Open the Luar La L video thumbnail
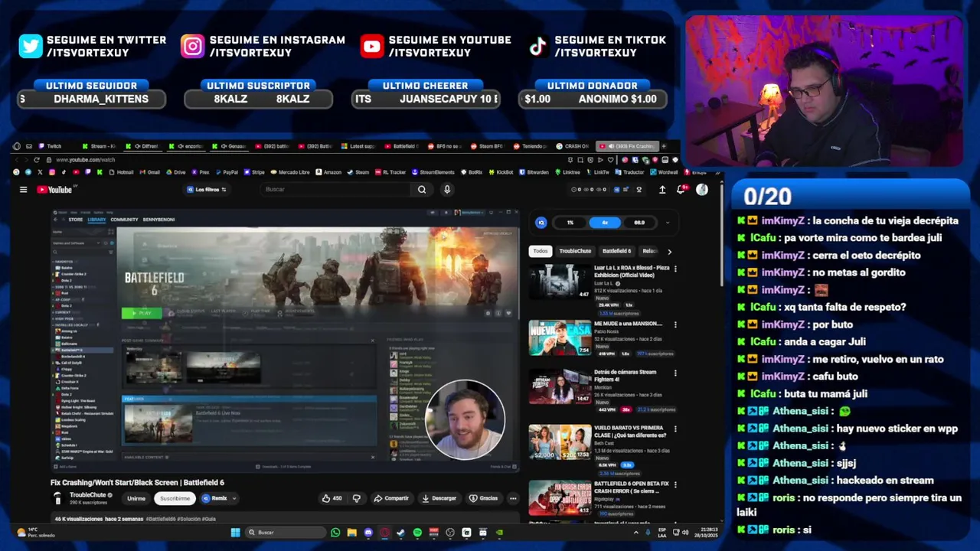The height and width of the screenshot is (551, 980). pos(560,282)
